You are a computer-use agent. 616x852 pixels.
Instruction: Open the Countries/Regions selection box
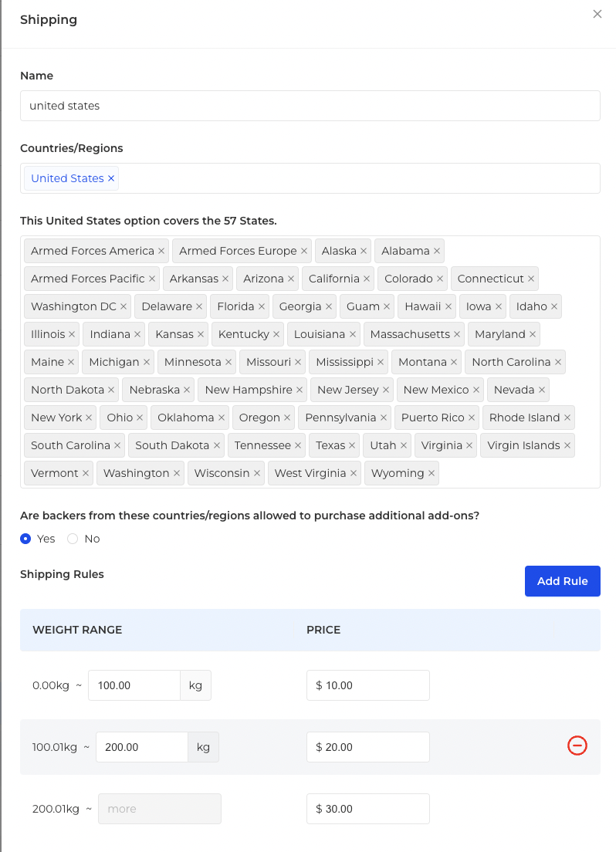coord(310,178)
